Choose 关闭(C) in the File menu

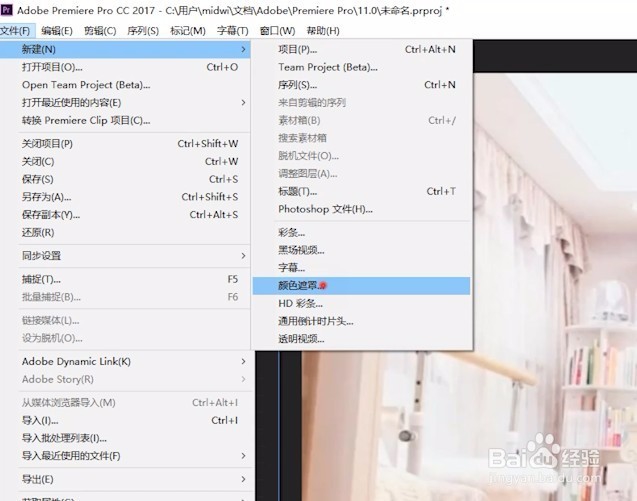125,161
